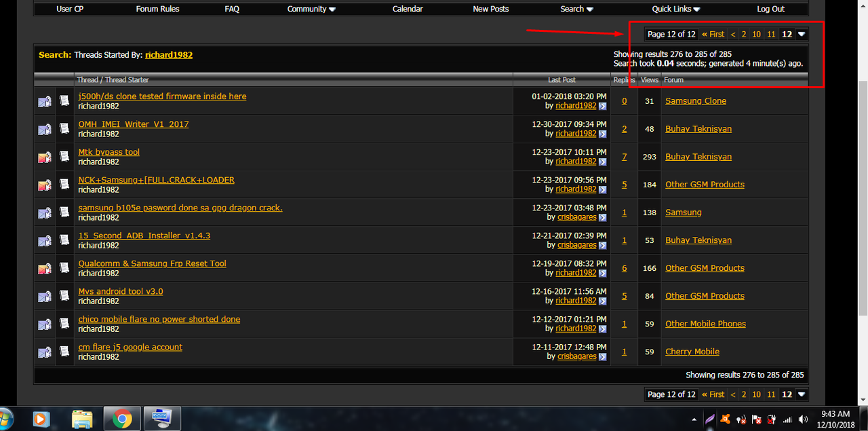
Task: Click thread status icon for 'cm flare j5 google account'
Action: [x=45, y=352]
